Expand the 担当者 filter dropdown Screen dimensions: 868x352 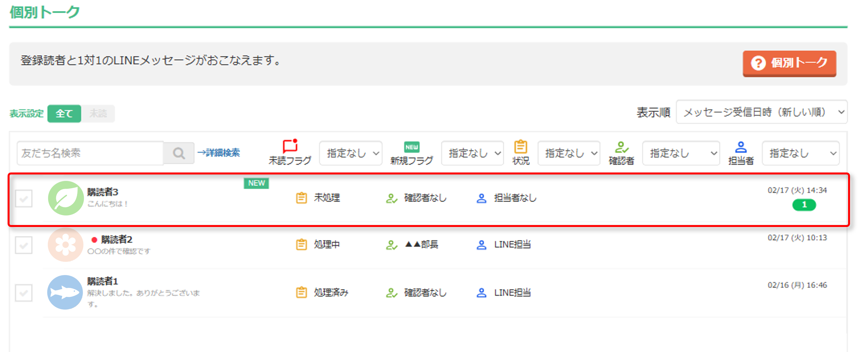click(x=800, y=153)
